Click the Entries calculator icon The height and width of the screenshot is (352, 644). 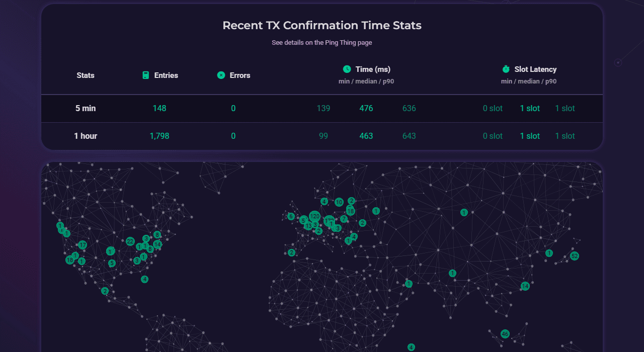[146, 75]
